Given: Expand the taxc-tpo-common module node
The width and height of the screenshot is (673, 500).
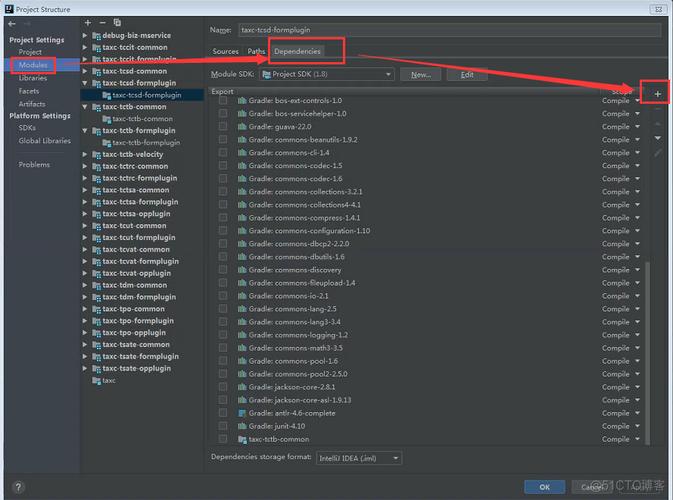Looking at the screenshot, I should (85, 309).
